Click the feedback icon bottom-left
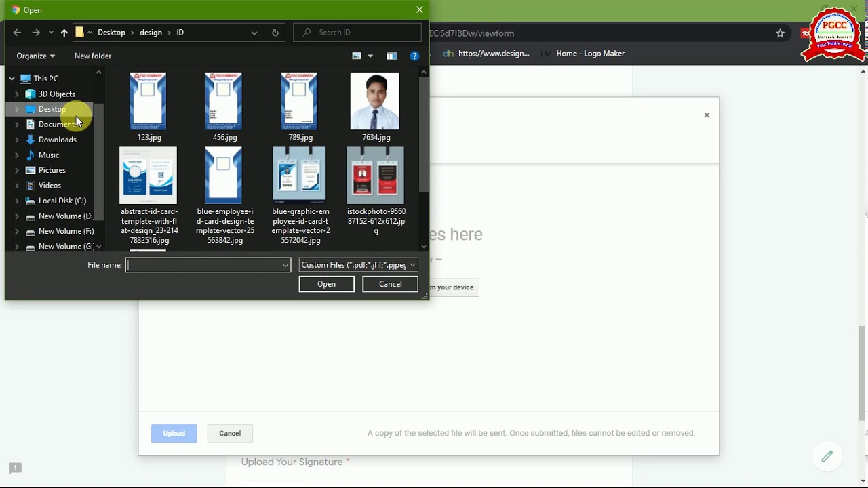This screenshot has width=868, height=488. [15, 468]
